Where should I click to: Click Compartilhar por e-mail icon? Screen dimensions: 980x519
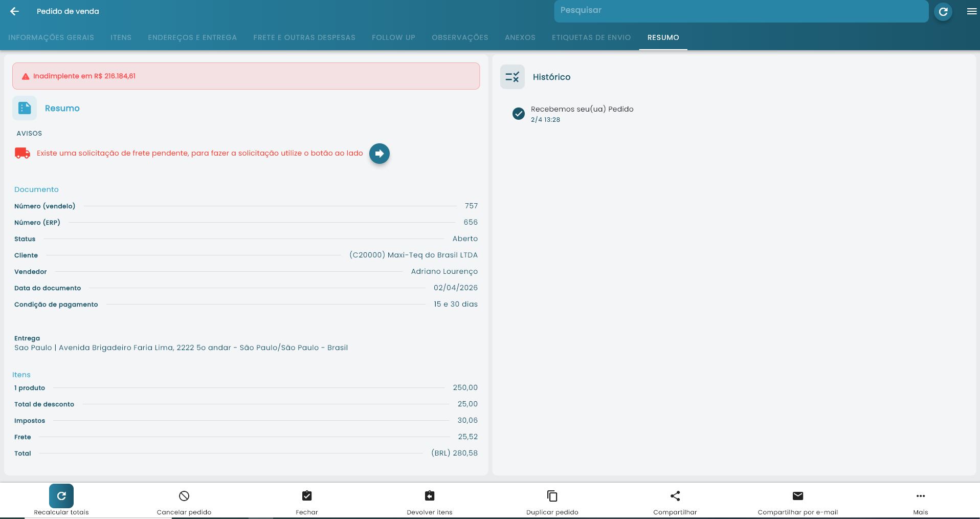[x=797, y=496]
